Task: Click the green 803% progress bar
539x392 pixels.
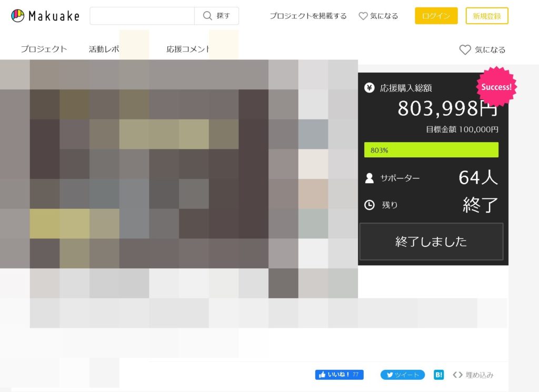Action: coord(431,150)
